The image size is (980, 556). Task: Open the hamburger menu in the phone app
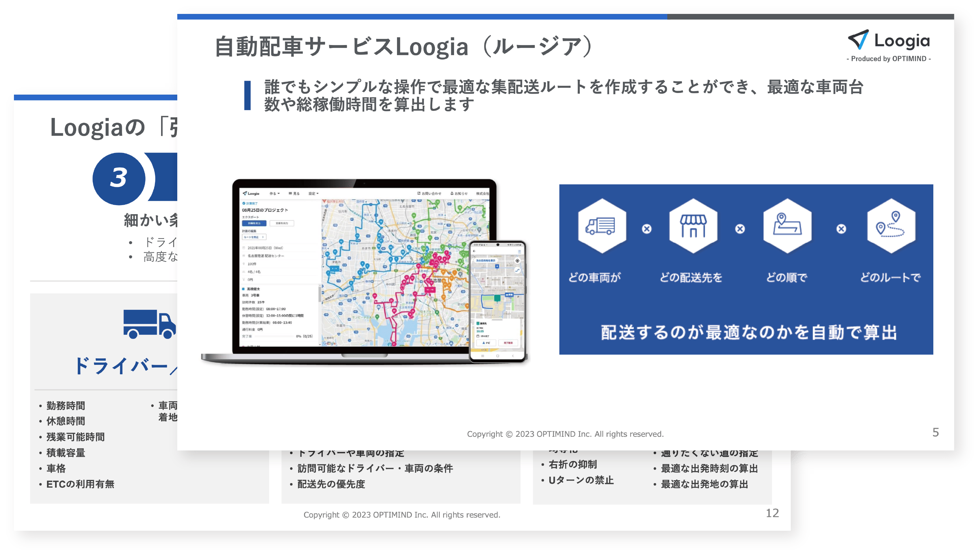(x=519, y=251)
